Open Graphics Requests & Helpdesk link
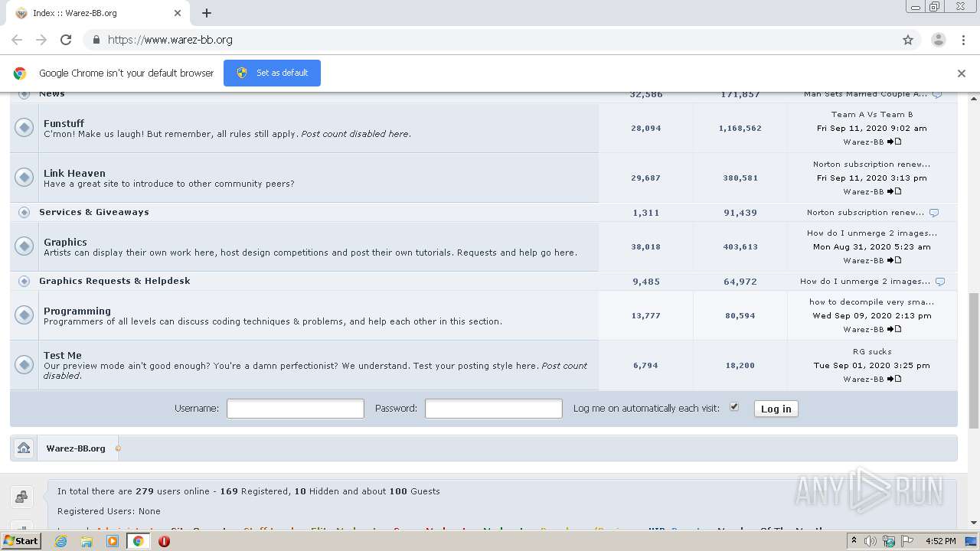 click(115, 281)
